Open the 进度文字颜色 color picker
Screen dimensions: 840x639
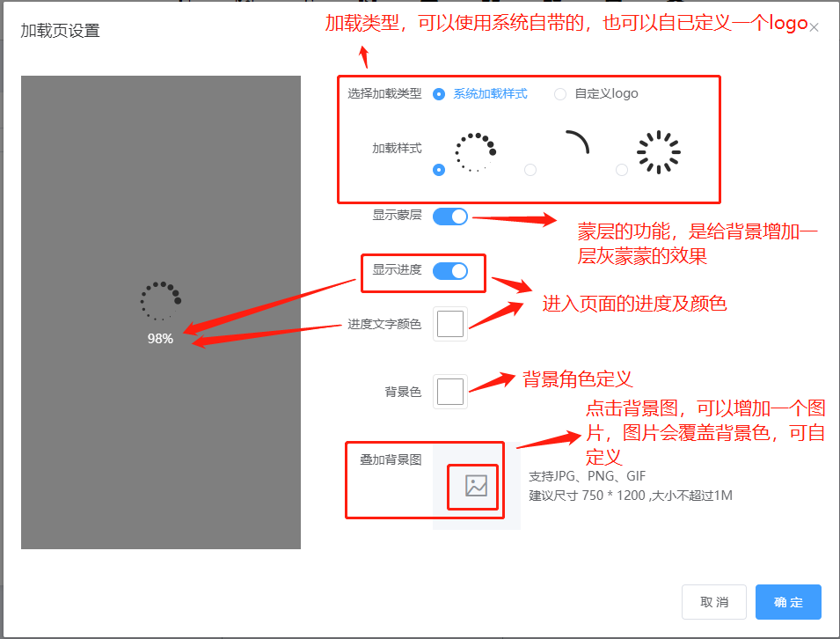coord(450,324)
